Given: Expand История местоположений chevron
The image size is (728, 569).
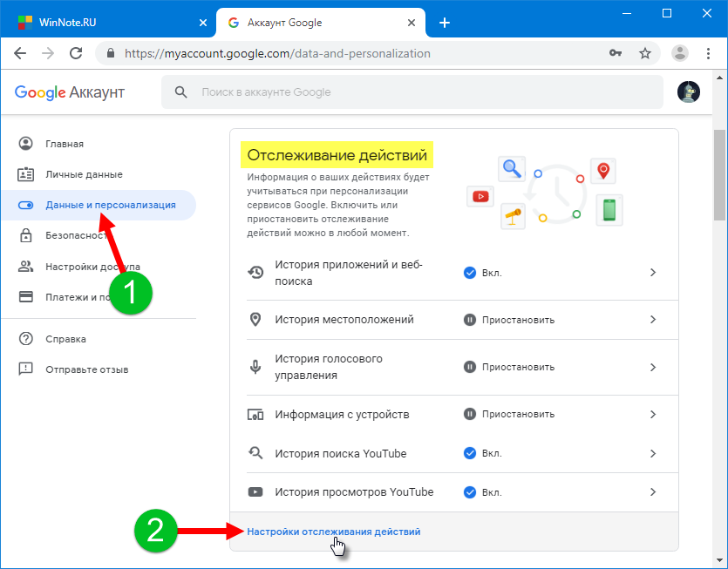Looking at the screenshot, I should [653, 319].
